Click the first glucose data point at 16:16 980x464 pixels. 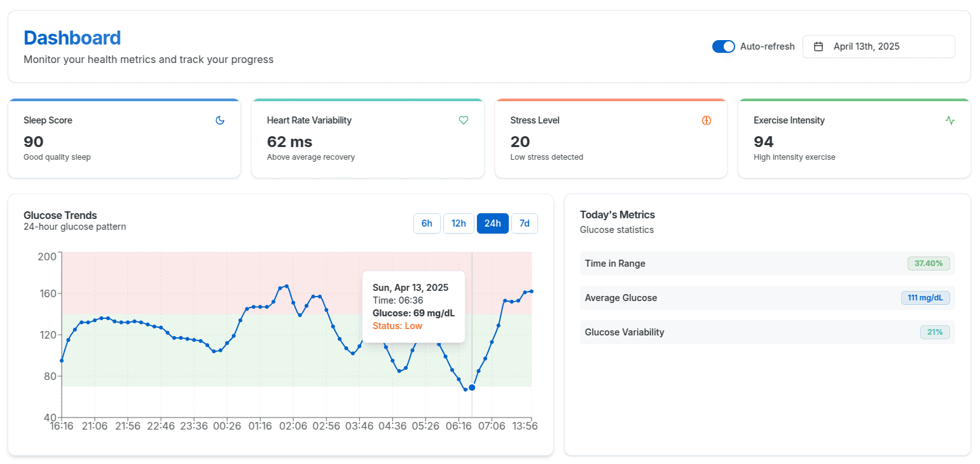click(62, 361)
